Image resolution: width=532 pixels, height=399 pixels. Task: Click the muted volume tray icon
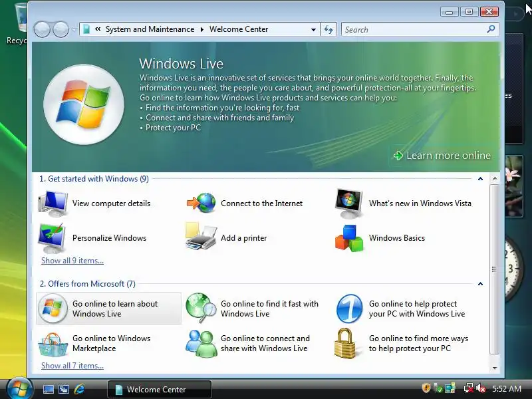480,388
